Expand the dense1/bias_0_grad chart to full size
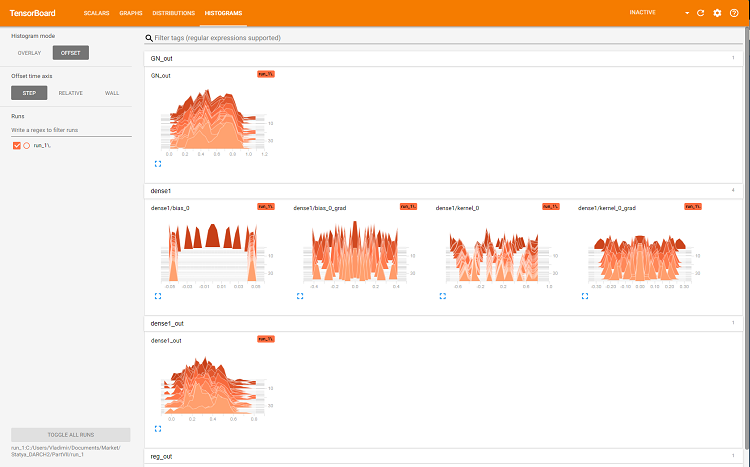750x467 pixels. 300,296
